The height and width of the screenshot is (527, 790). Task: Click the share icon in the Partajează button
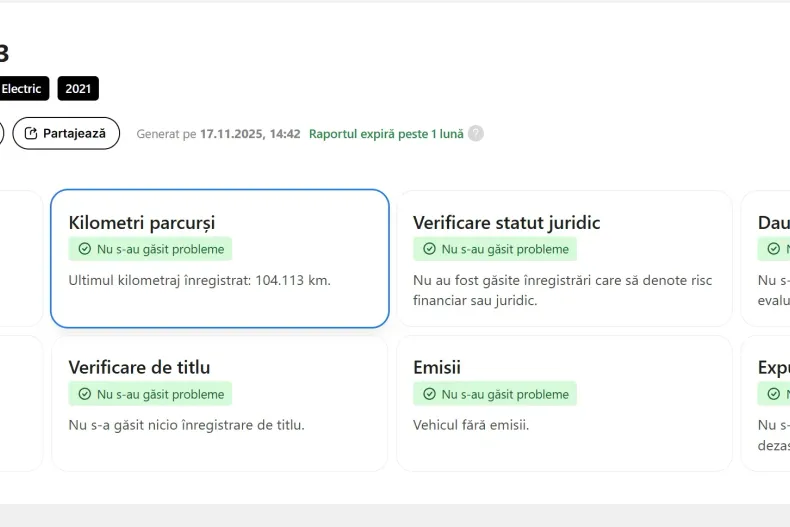coord(31,133)
